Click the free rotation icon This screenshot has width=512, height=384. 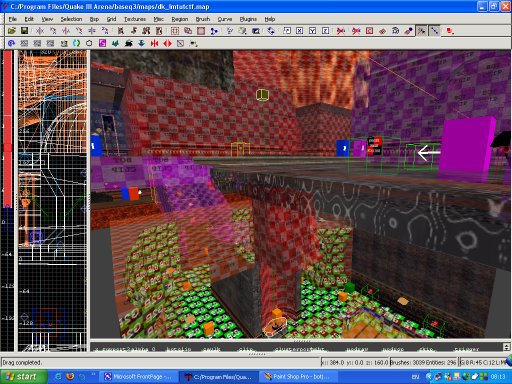pyautogui.click(x=271, y=31)
